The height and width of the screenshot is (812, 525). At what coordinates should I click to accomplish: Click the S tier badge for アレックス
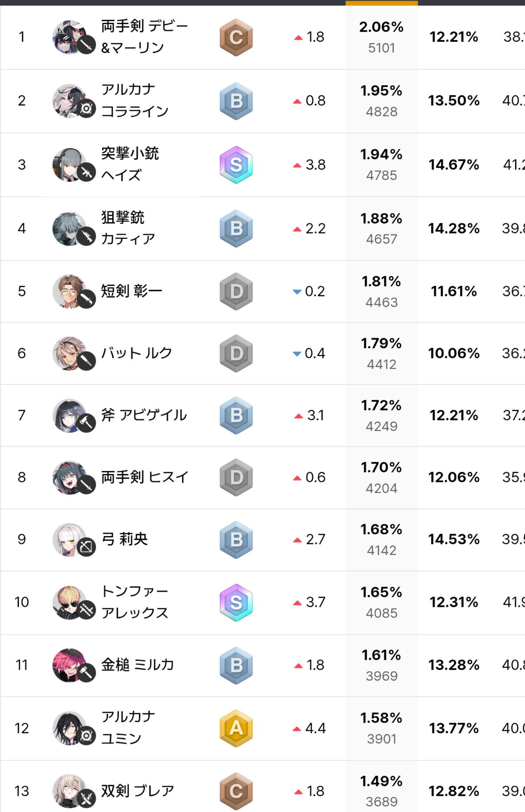pos(236,602)
